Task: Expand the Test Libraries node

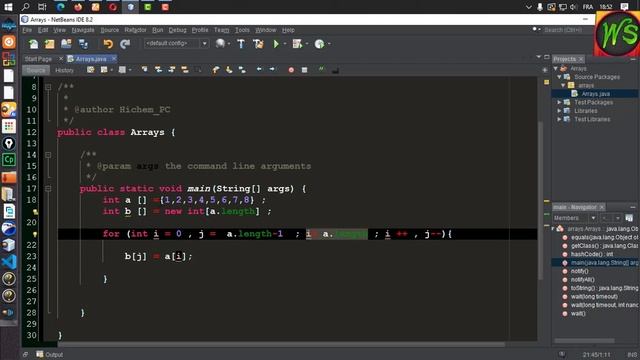Action: pos(560,119)
